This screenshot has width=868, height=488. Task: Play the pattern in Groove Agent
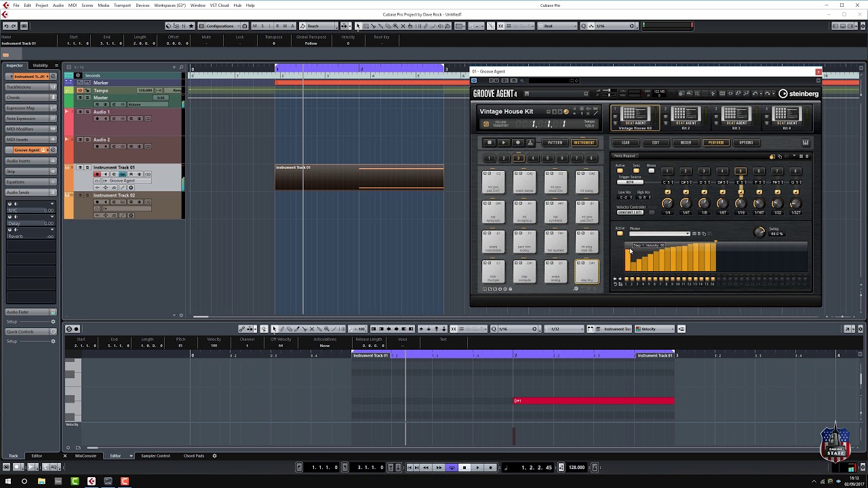coord(503,142)
